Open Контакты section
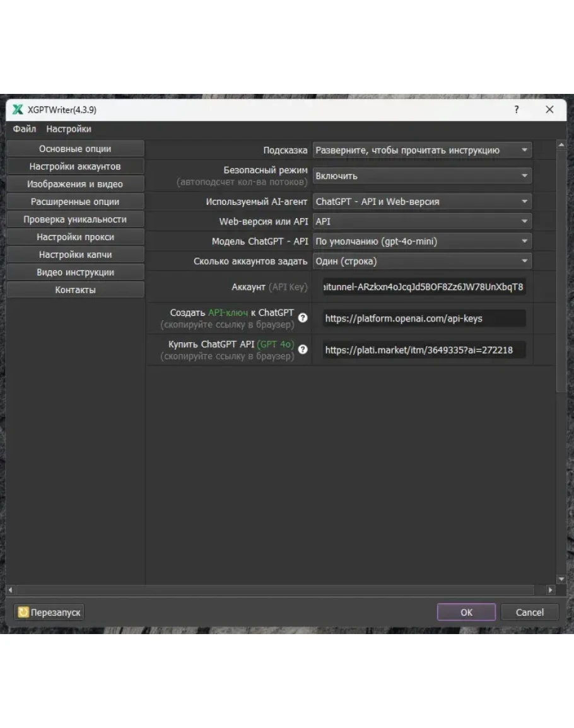 pyautogui.click(x=75, y=290)
